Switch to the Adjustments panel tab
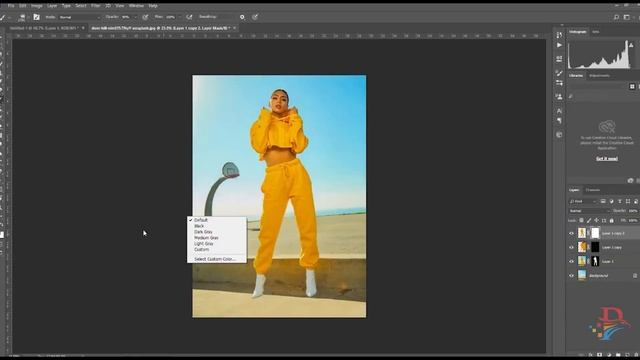 (599, 76)
